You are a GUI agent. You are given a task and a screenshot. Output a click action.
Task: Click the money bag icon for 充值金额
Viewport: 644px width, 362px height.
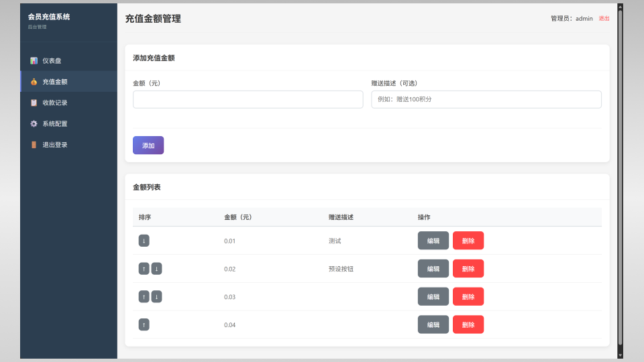tap(34, 82)
